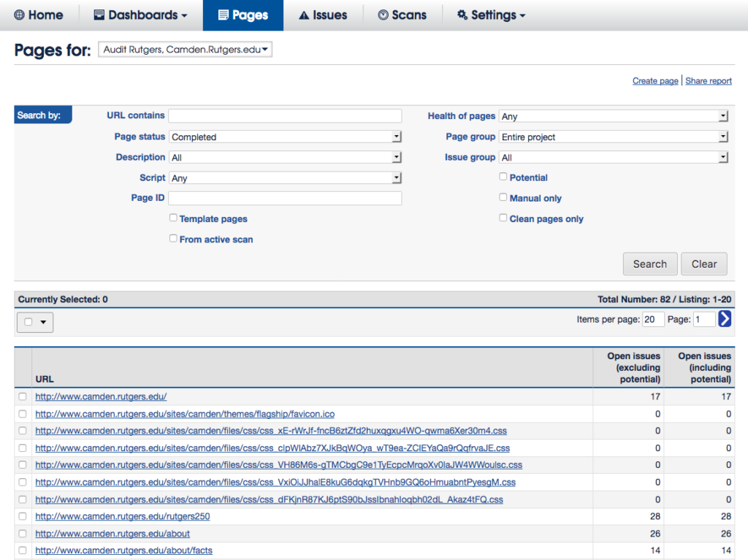This screenshot has height=560, width=748.
Task: Open the Scans tab
Action: tap(402, 15)
